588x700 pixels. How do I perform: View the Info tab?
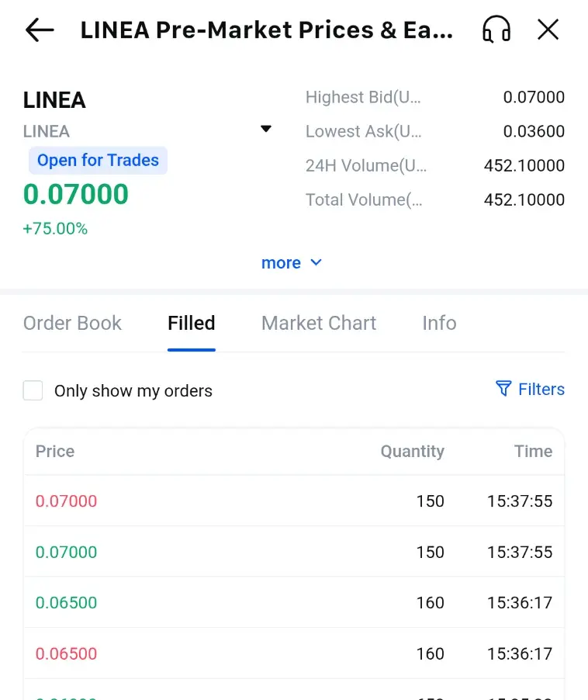[439, 323]
